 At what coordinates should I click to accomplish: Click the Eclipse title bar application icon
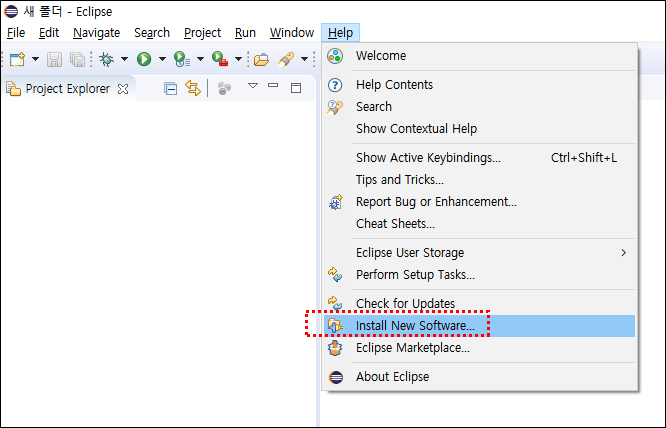(x=11, y=11)
